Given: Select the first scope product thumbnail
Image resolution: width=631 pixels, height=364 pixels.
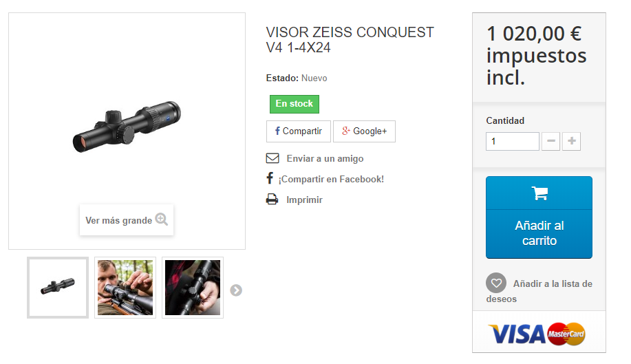Looking at the screenshot, I should [58, 288].
